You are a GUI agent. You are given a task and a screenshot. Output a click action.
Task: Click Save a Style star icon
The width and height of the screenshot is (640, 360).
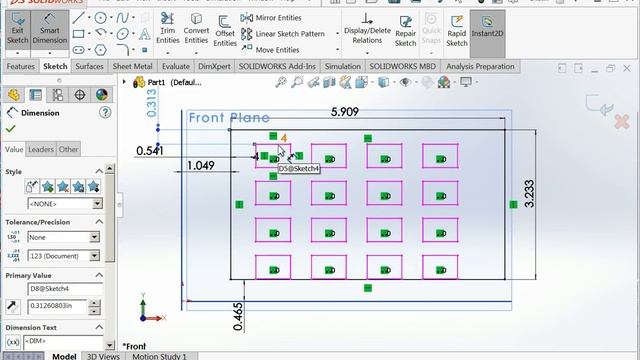coord(78,187)
